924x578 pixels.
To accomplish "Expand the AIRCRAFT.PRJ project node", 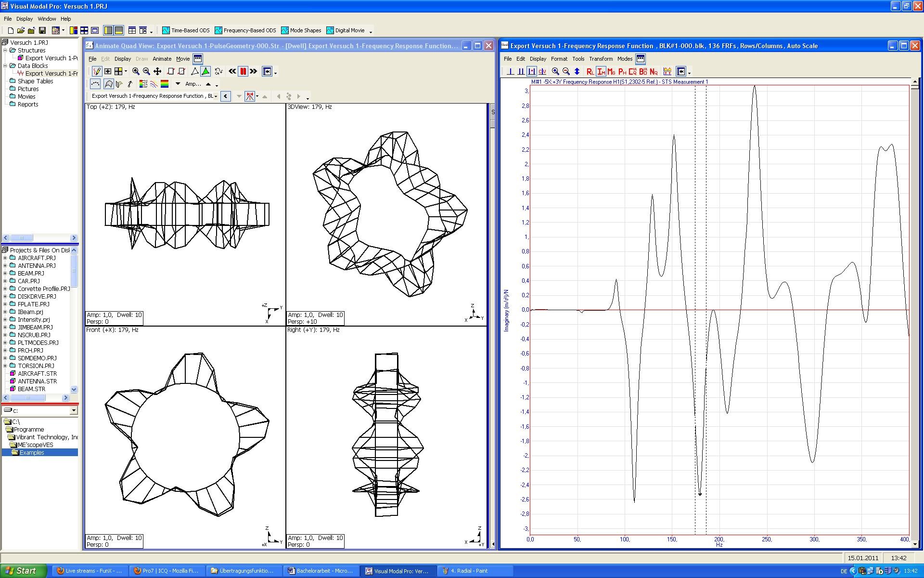I will coord(5,258).
